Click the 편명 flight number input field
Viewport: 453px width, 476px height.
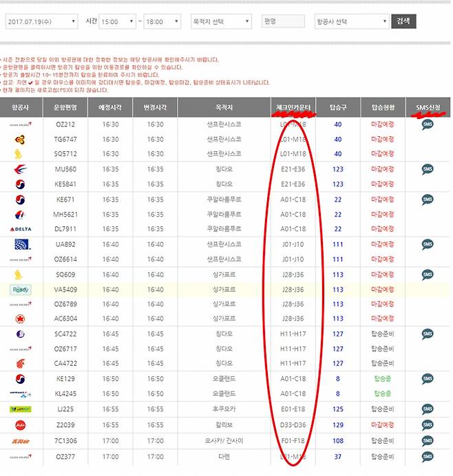(283, 22)
